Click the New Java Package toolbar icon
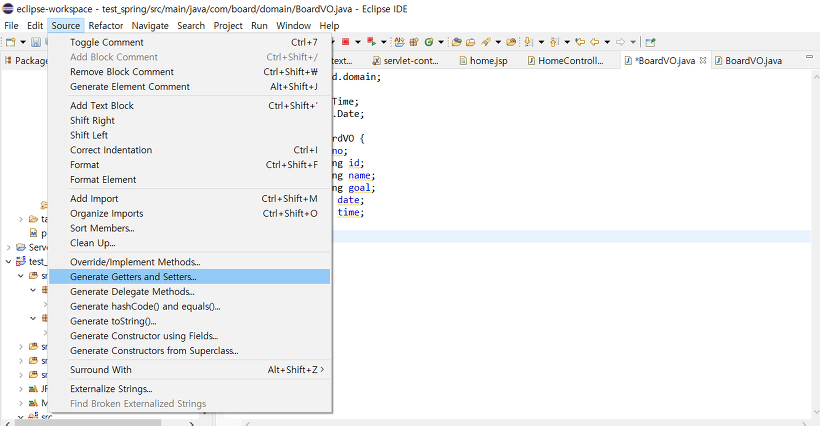820x426 pixels. coord(414,42)
